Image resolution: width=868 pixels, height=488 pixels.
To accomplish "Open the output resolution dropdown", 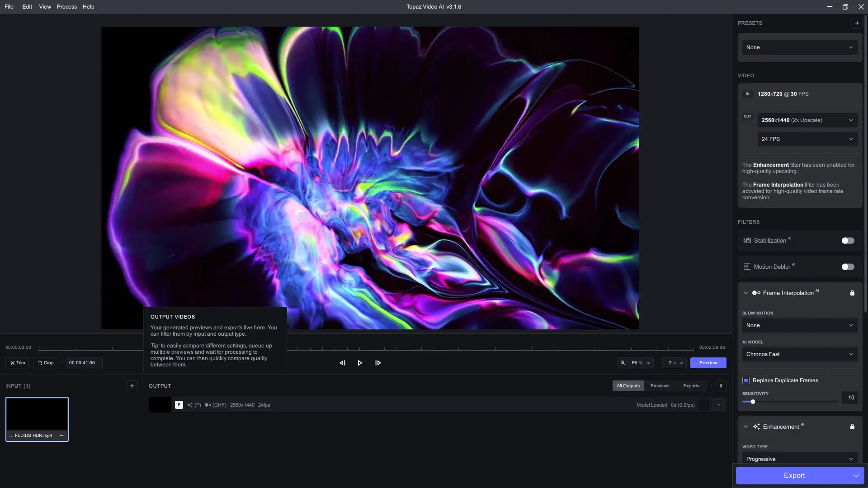I will pyautogui.click(x=807, y=120).
